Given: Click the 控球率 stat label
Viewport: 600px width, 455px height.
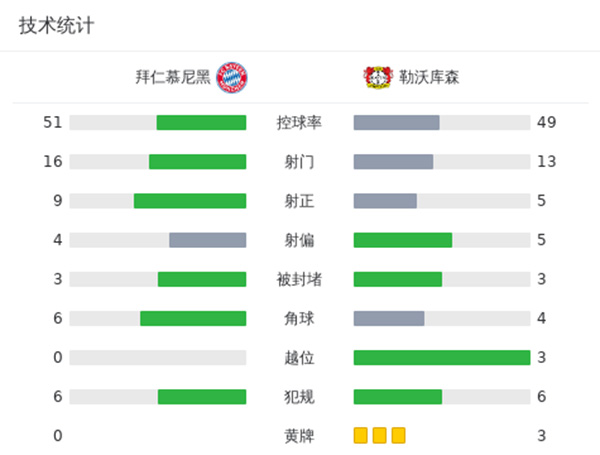Looking at the screenshot, I should [x=299, y=123].
